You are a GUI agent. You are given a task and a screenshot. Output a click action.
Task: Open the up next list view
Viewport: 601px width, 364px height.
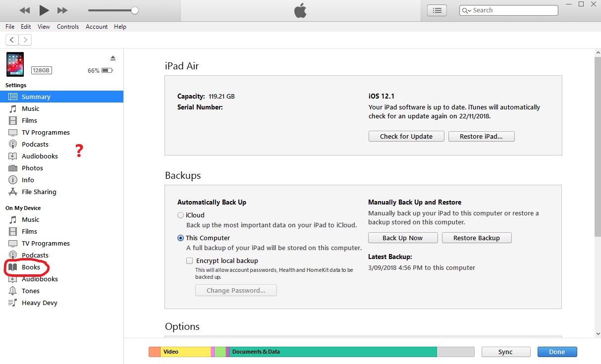(437, 10)
